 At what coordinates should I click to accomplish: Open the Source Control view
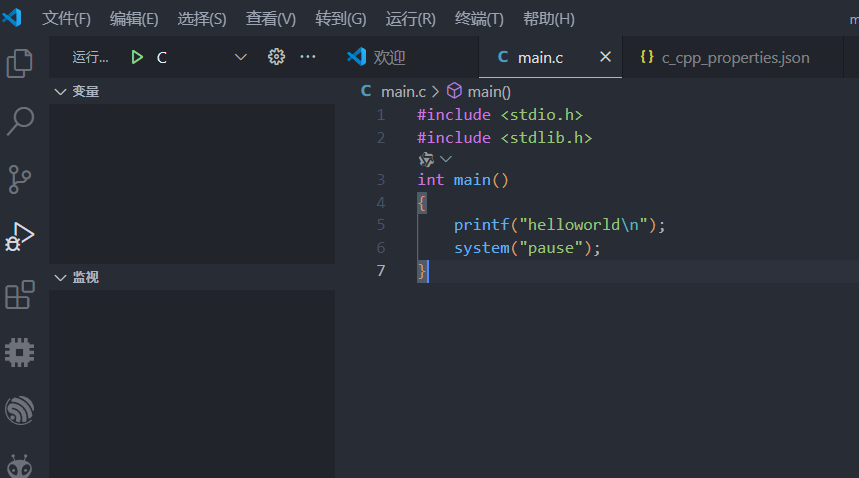[20, 179]
